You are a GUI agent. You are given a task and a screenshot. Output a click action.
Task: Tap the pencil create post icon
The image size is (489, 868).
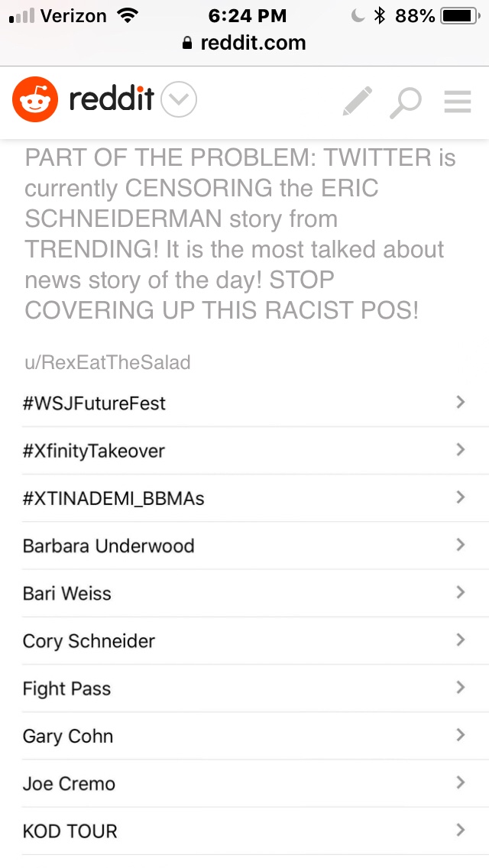[x=357, y=101]
